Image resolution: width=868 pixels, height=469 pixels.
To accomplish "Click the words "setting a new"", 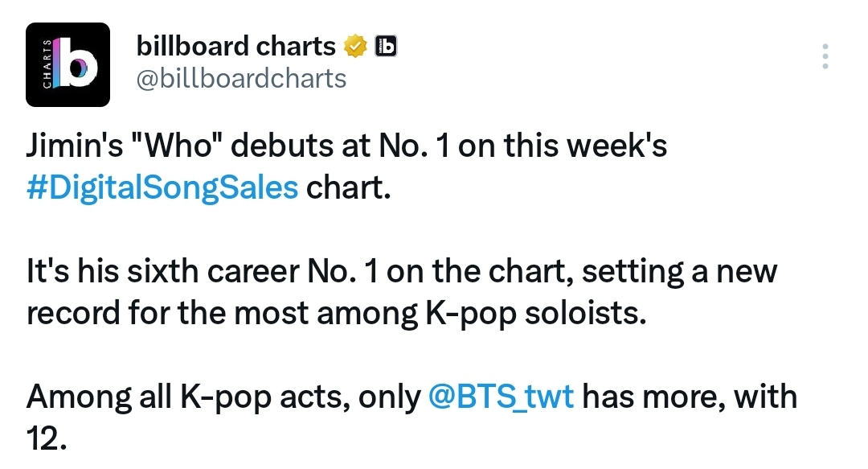I will click(x=680, y=272).
